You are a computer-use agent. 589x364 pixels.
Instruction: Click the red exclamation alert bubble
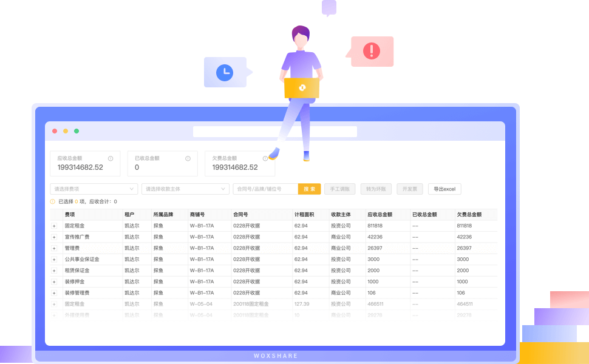pyautogui.click(x=372, y=51)
